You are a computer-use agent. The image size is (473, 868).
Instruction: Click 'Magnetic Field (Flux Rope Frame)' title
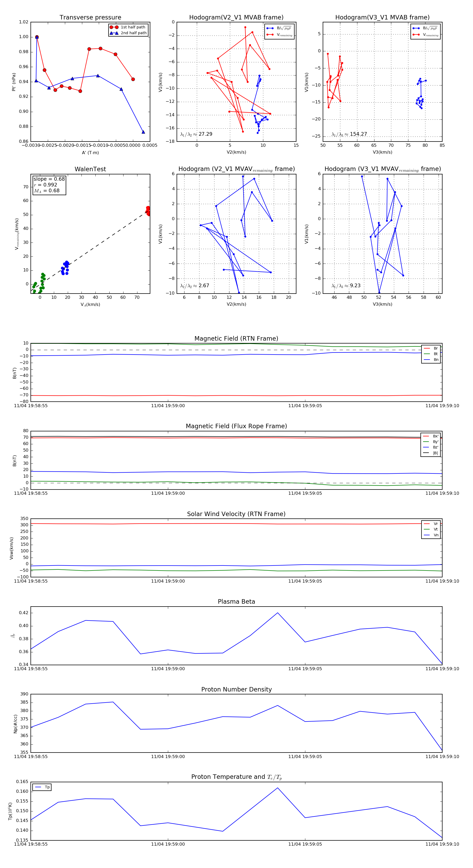coord(236,426)
